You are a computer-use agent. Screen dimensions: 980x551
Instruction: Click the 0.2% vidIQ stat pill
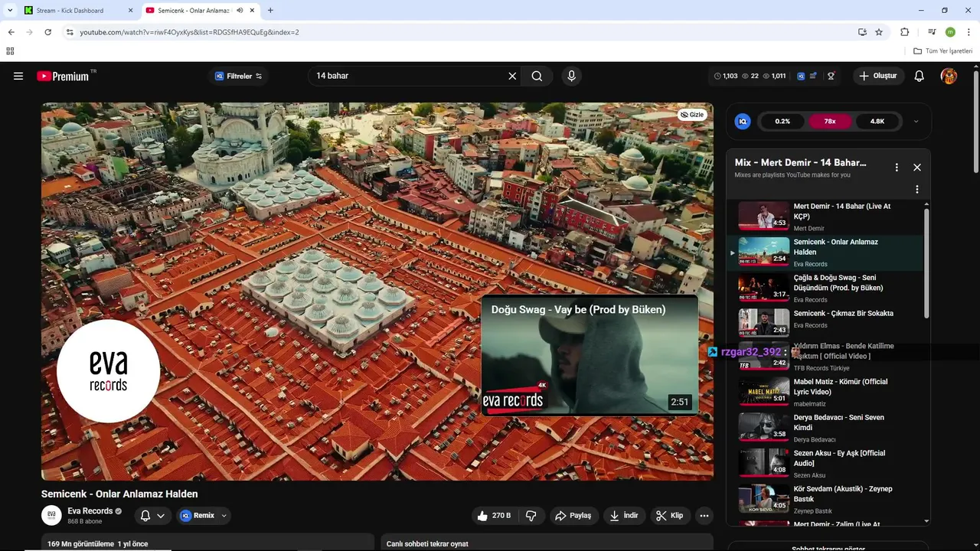(x=782, y=121)
